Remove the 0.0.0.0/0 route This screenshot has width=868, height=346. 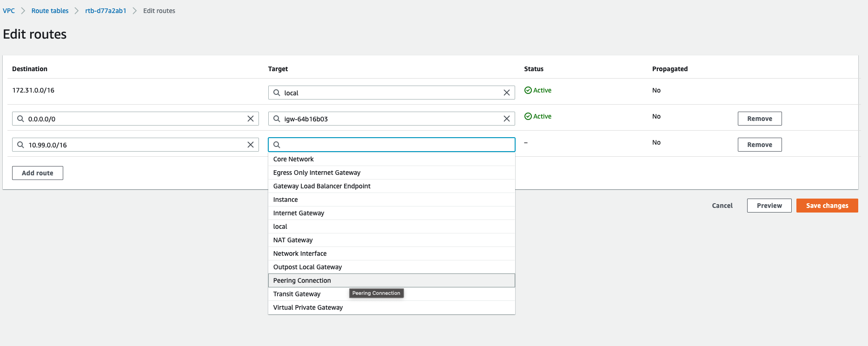point(760,119)
